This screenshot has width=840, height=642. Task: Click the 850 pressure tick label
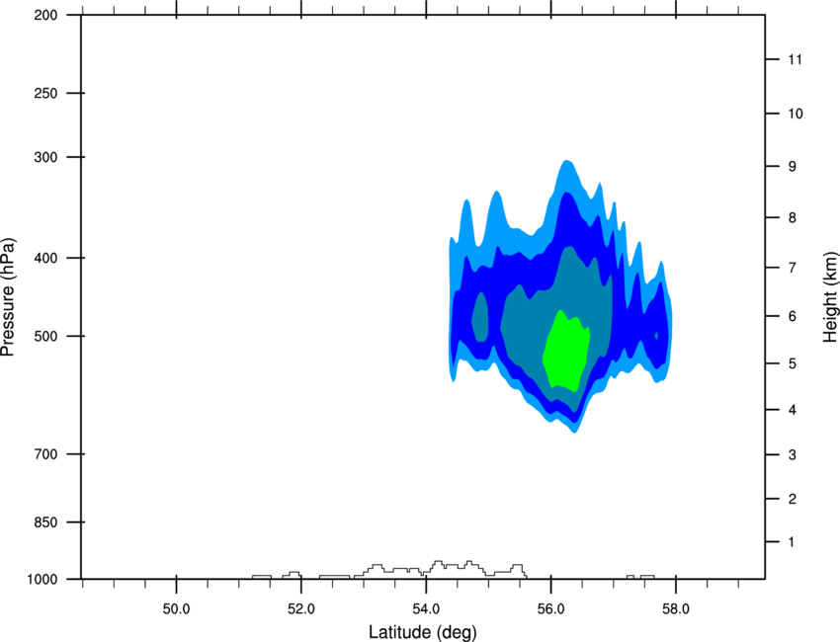[x=45, y=522]
